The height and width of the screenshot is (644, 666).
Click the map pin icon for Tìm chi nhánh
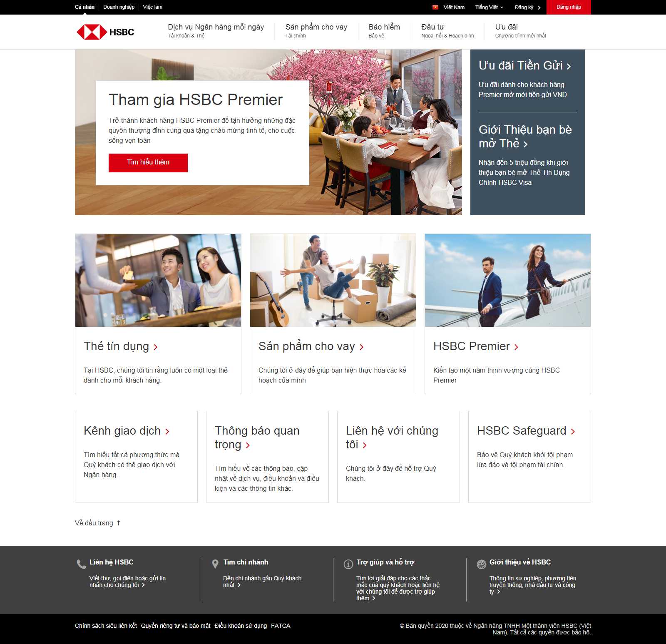tap(215, 563)
